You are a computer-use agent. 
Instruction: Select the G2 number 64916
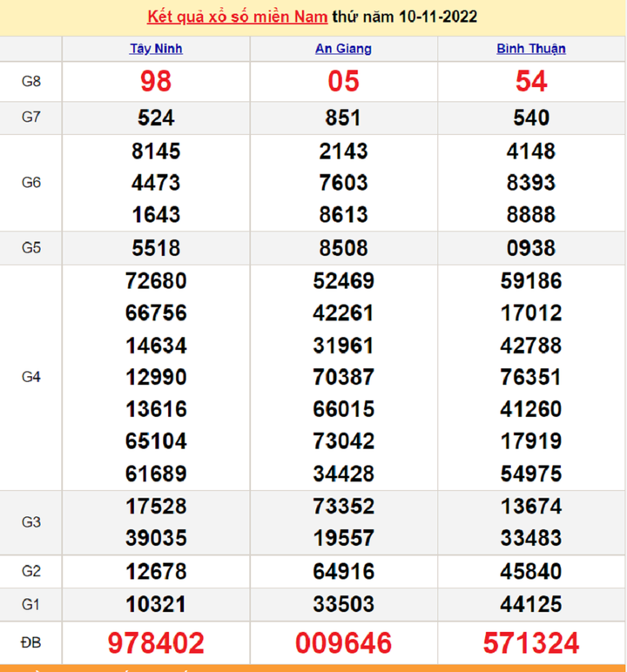coord(343,572)
